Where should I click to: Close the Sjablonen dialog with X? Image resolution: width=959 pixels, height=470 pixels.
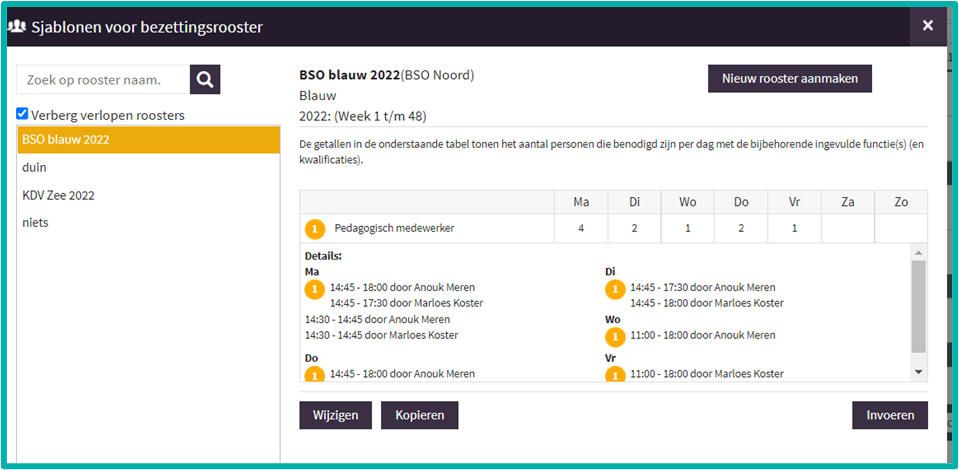click(927, 26)
